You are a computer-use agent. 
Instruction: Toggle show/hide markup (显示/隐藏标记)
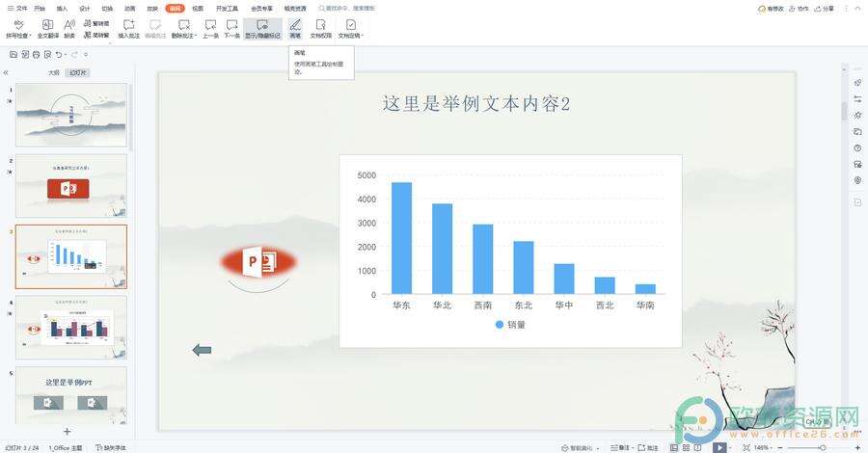pos(263,28)
